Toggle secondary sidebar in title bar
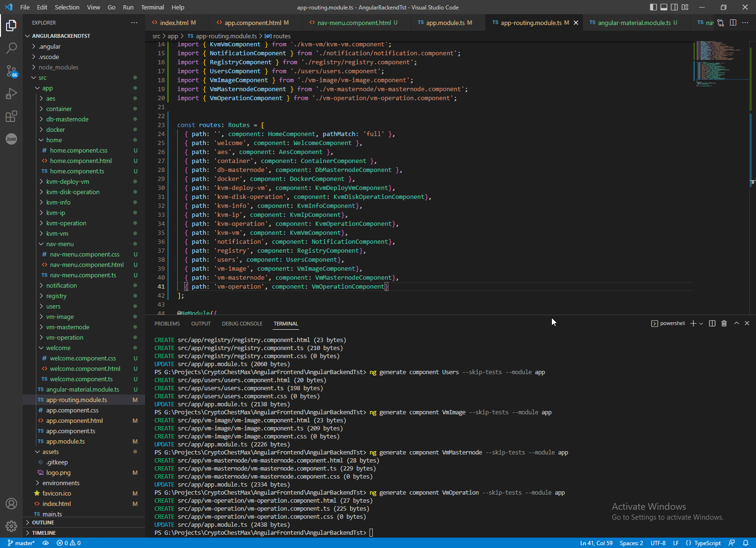This screenshot has width=756, height=548. [x=674, y=7]
